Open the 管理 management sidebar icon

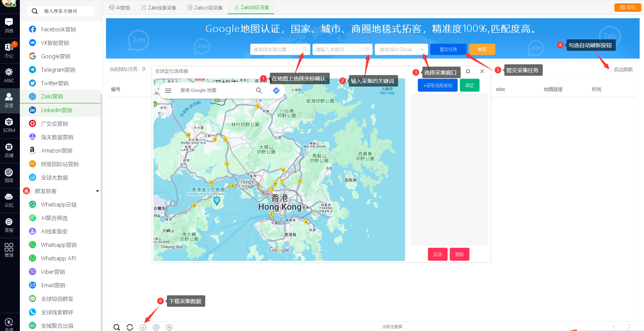(x=9, y=250)
